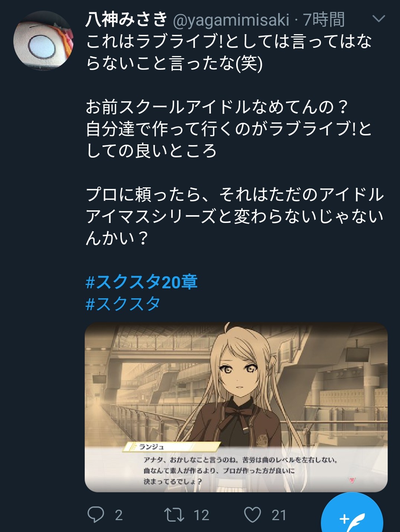Click the pink triangle in the image

[x=352, y=480]
